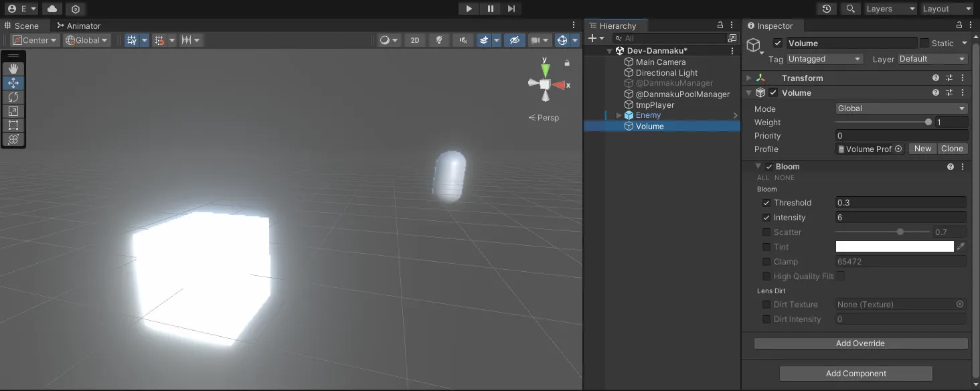Switch to the Animator tab
The image size is (980, 391).
click(x=78, y=25)
